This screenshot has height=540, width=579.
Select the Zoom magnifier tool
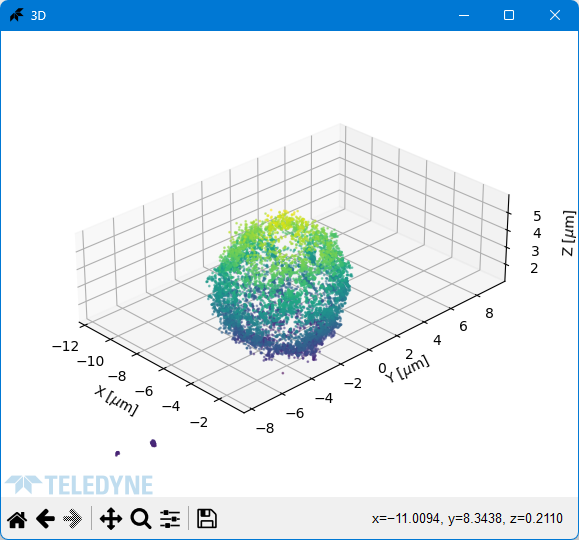tap(141, 519)
